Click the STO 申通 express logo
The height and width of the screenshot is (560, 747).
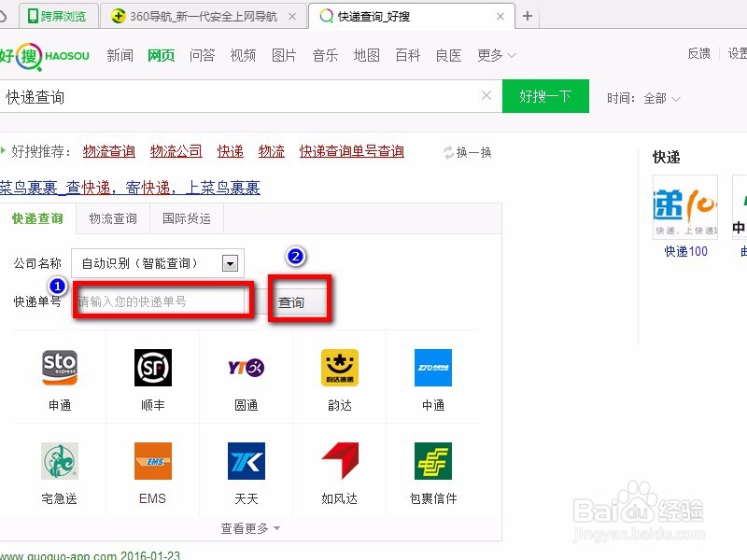coord(60,368)
